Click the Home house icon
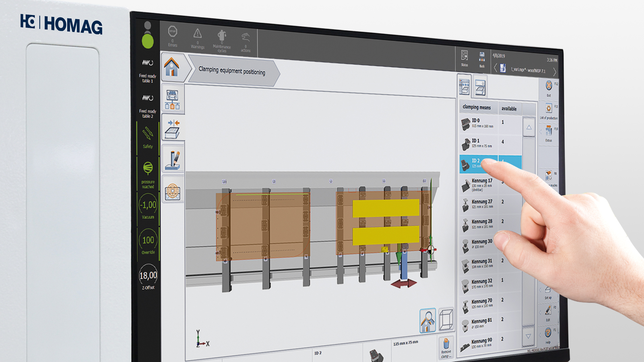The width and height of the screenshot is (644, 362). [172, 66]
